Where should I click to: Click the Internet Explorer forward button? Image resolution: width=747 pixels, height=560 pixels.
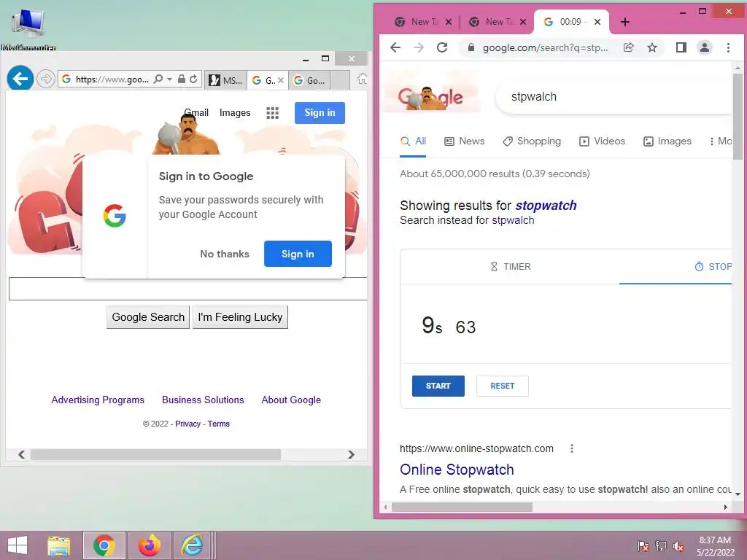(46, 79)
